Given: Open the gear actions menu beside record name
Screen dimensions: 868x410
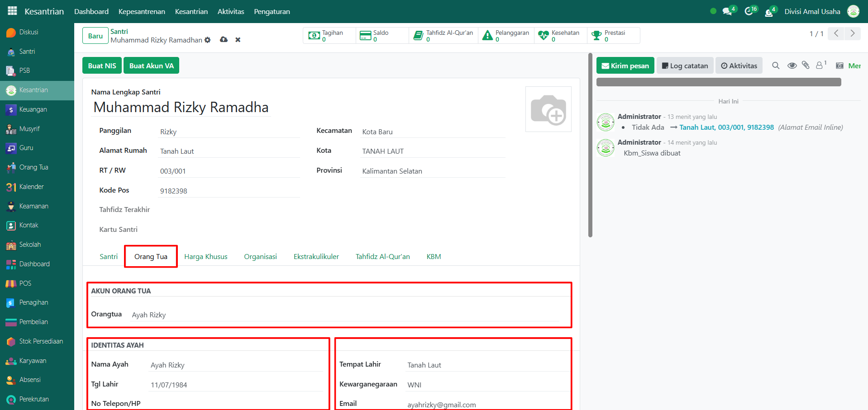Looking at the screenshot, I should (207, 40).
